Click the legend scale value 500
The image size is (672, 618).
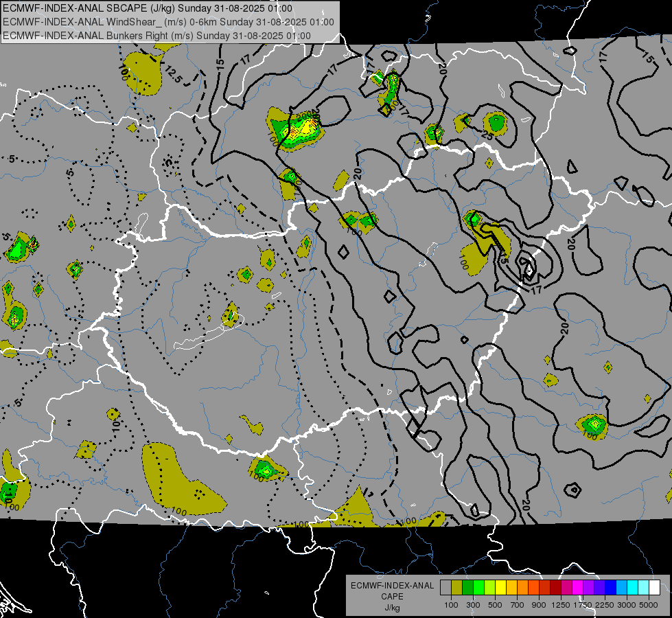click(495, 605)
